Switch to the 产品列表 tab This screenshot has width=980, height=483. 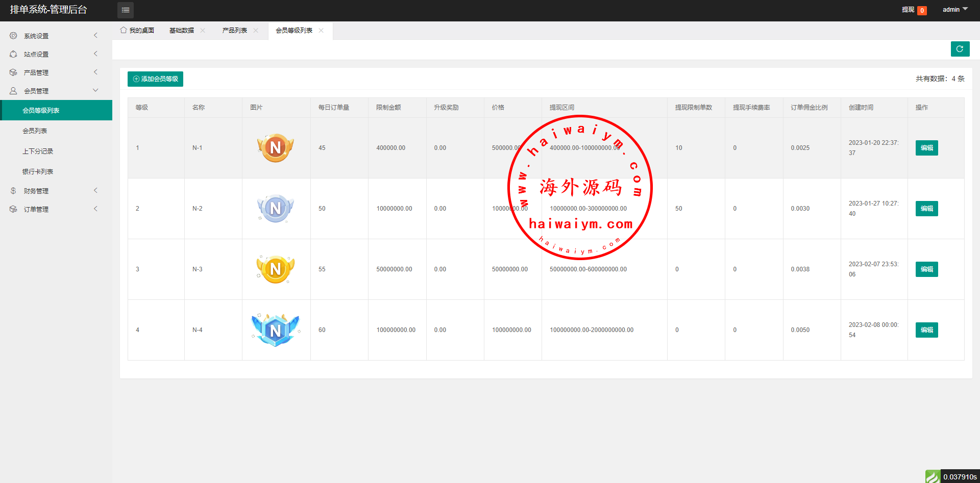tap(234, 31)
